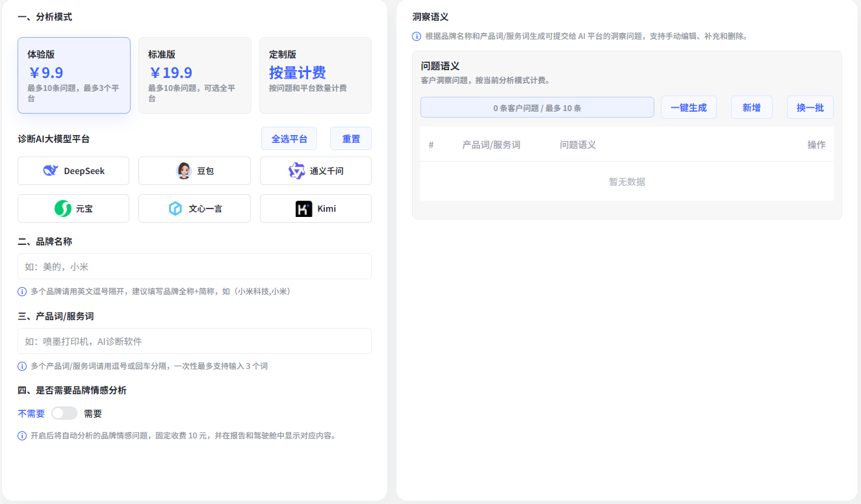Viewport: 861px width, 504px height.
Task: Click the 产品词/服务词 column header
Action: pyautogui.click(x=491, y=145)
